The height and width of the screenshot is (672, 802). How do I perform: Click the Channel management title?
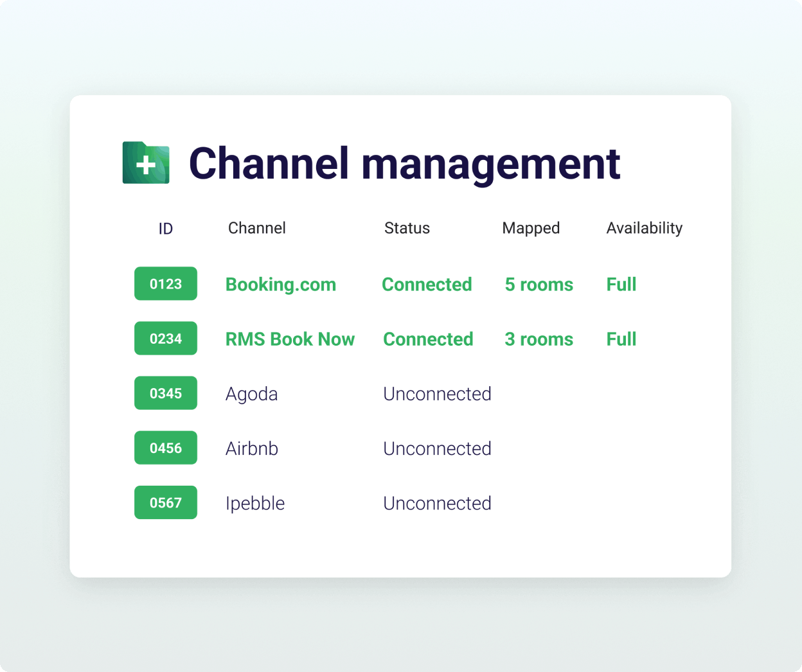(405, 164)
